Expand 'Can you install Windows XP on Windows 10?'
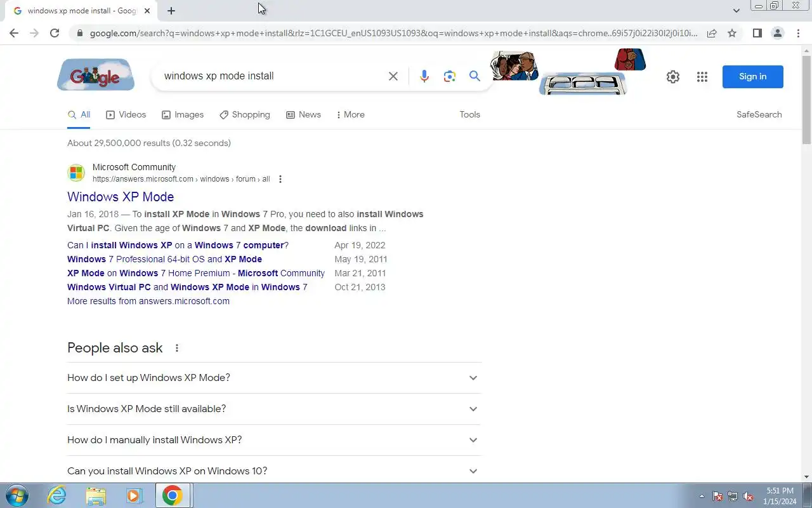 click(x=274, y=471)
